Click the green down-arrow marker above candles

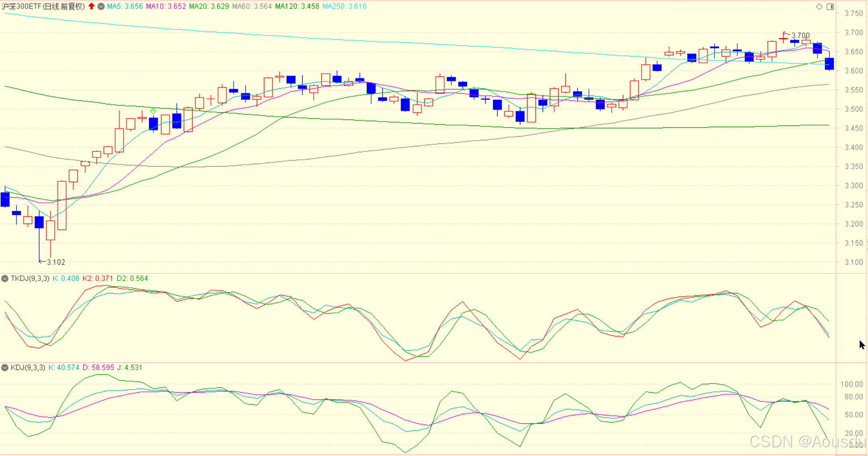153,111
